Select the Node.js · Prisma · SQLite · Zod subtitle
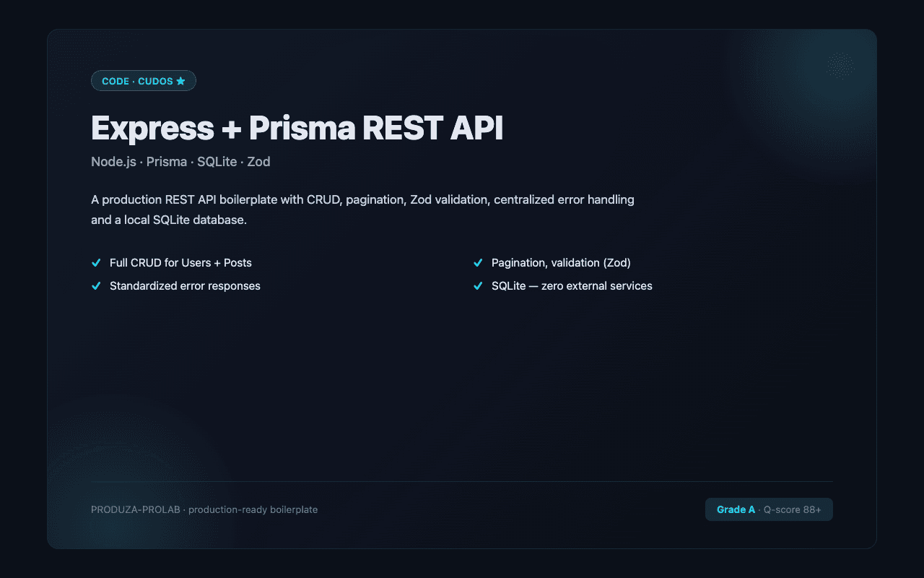The image size is (924, 578). point(180,162)
